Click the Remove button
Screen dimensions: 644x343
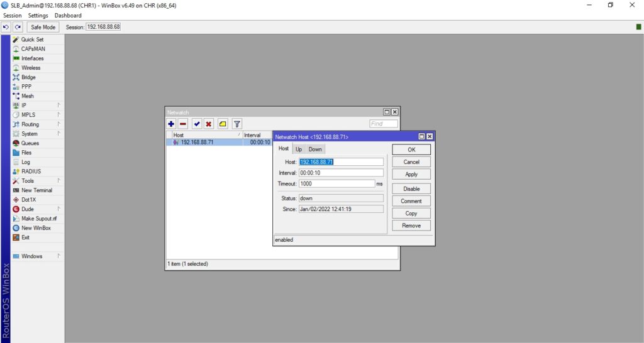tap(411, 226)
